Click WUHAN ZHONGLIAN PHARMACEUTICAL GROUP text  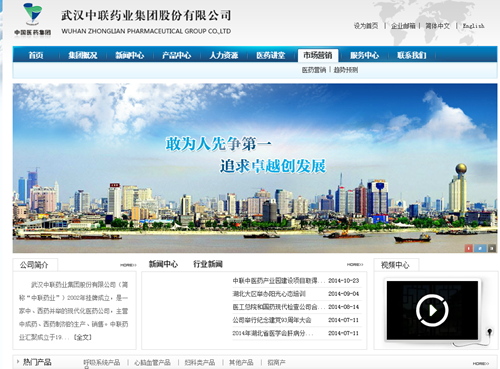click(x=146, y=31)
